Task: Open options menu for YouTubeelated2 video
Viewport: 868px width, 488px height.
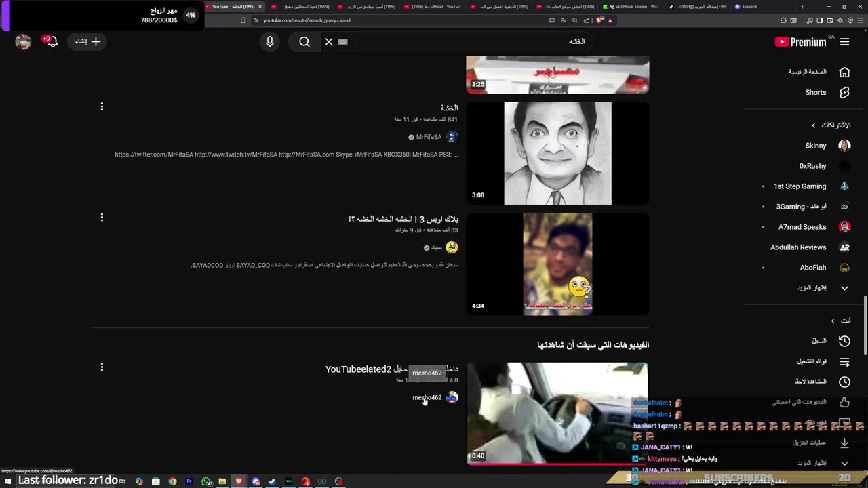Action: [x=102, y=367]
